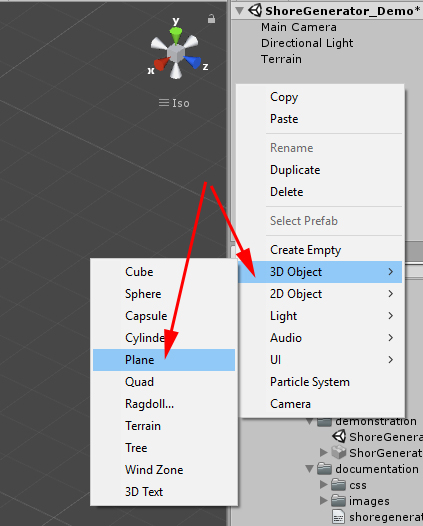Screen dimensions: 423x526
Task: Open the 2D Object submenu
Action: [320, 294]
